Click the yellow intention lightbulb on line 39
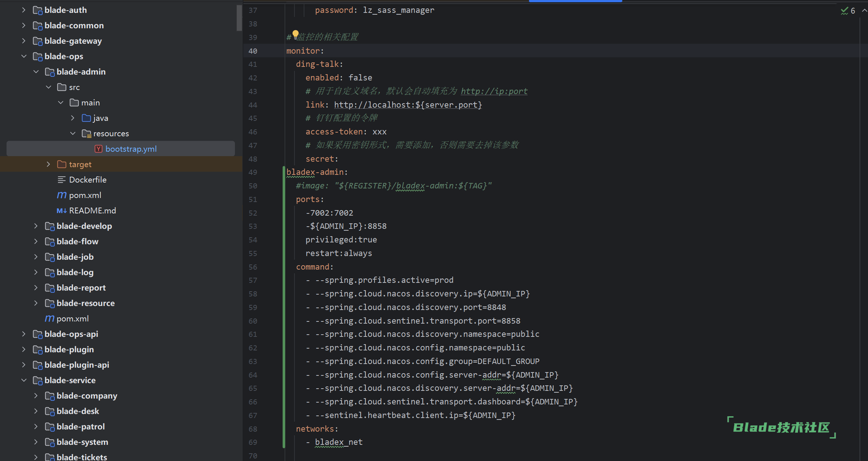Viewport: 868px width, 461px height. click(x=295, y=35)
